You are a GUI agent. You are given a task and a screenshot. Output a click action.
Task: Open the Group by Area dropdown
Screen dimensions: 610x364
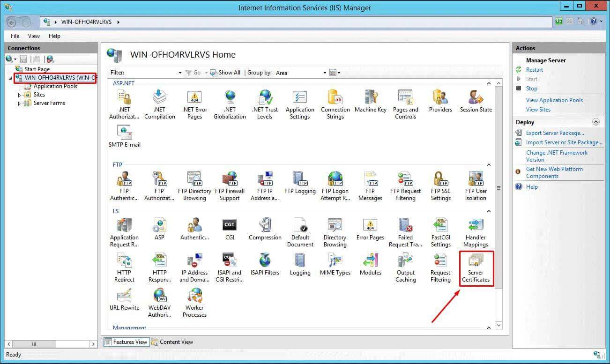coord(325,73)
